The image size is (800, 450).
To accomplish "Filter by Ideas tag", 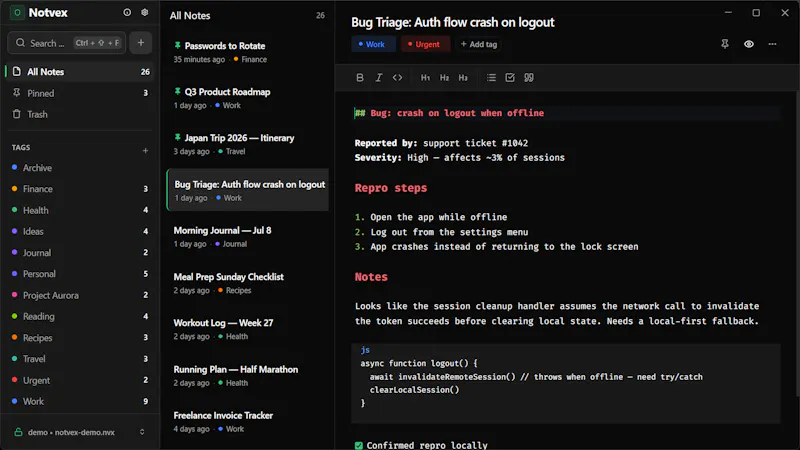I will 80,232.
